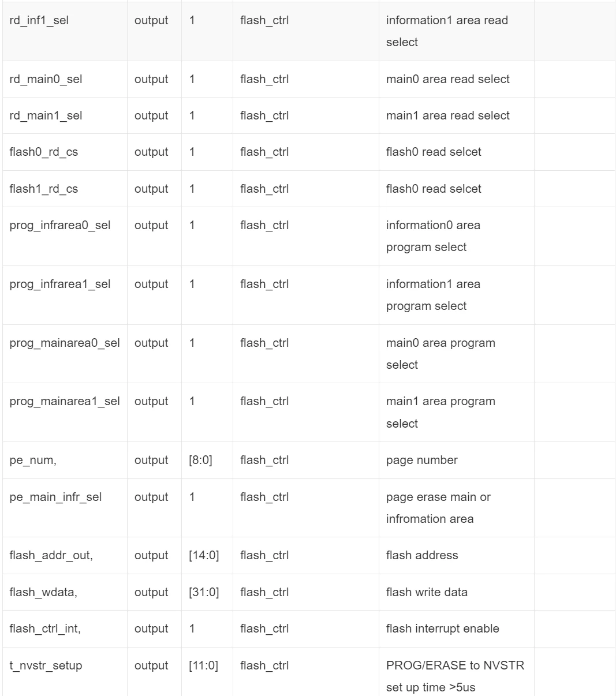Click the [11:0] width cell

204,665
